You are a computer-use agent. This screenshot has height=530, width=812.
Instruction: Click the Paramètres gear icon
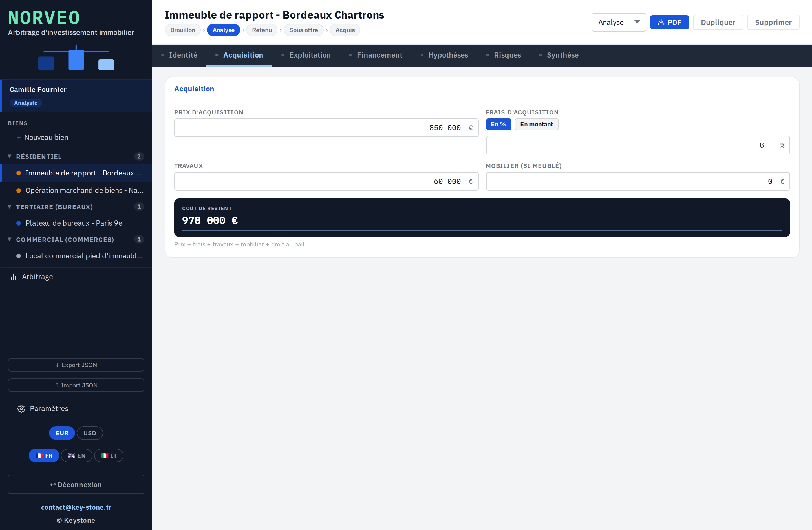(x=21, y=408)
